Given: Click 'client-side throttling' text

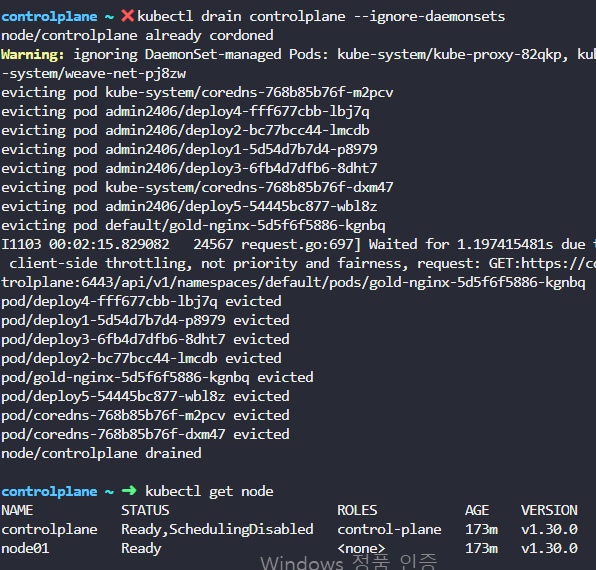Looking at the screenshot, I should 100,264.
